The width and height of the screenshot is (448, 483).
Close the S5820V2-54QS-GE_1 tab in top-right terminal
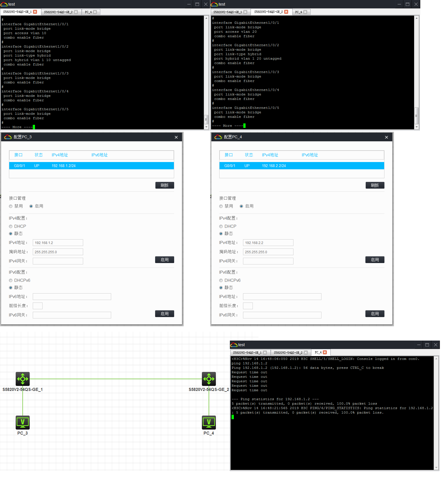245,12
